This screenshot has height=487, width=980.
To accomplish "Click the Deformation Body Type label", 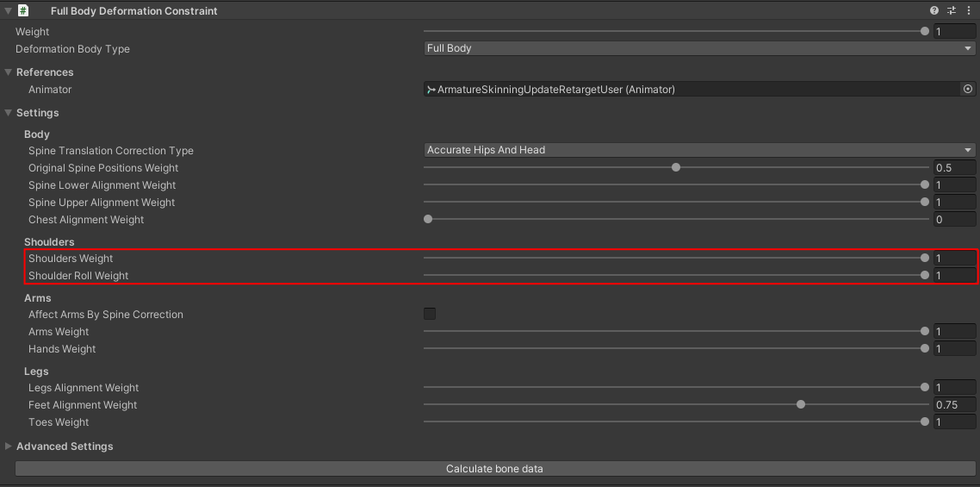I will pyautogui.click(x=72, y=49).
